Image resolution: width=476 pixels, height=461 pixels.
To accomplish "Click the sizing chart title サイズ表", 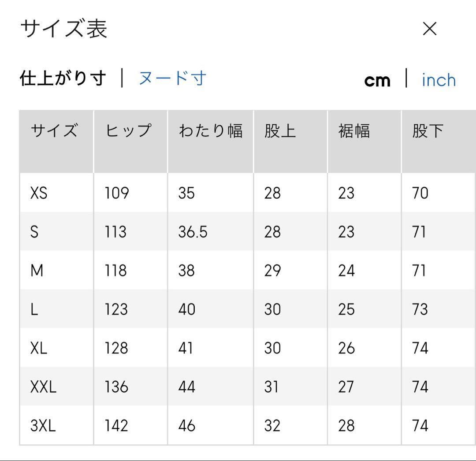I will tap(64, 29).
